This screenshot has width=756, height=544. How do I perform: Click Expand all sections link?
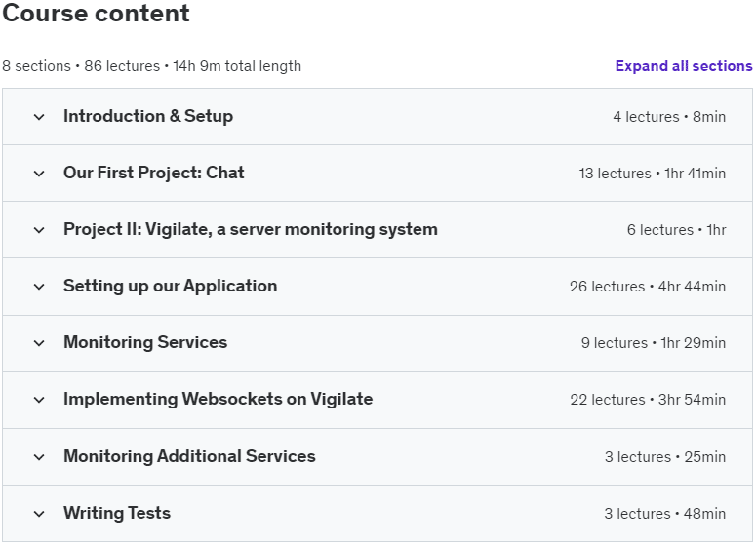(683, 66)
